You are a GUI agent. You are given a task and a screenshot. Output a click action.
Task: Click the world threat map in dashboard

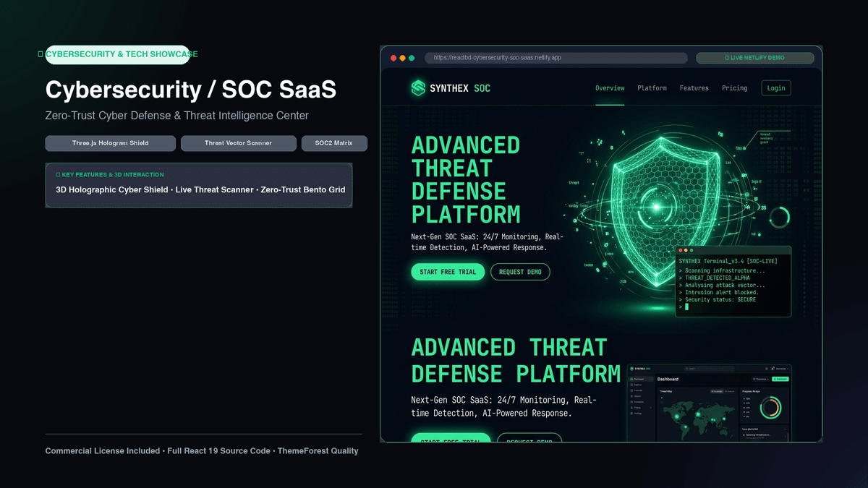pos(697,421)
